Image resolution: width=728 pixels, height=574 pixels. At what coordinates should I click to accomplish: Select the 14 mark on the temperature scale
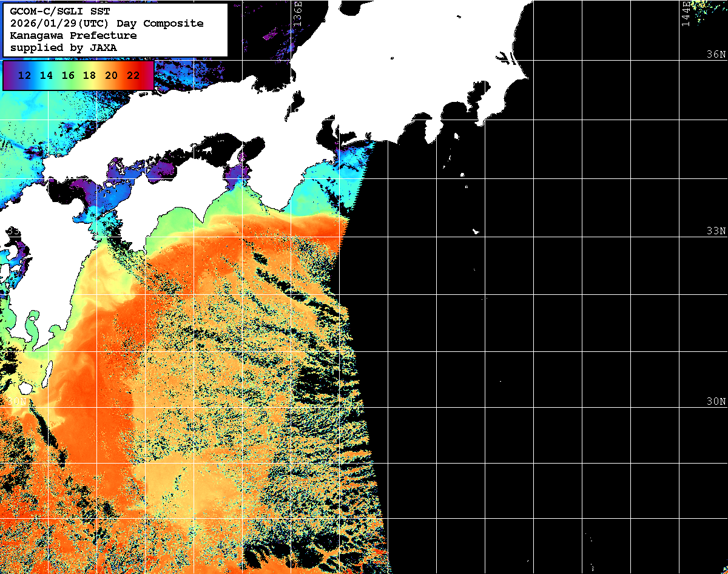point(46,76)
